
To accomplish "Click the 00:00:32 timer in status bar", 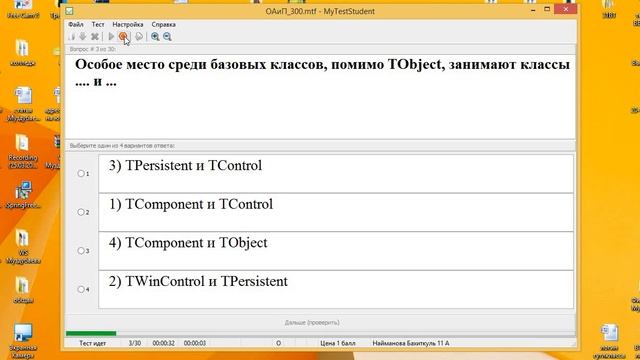I will pos(163,343).
